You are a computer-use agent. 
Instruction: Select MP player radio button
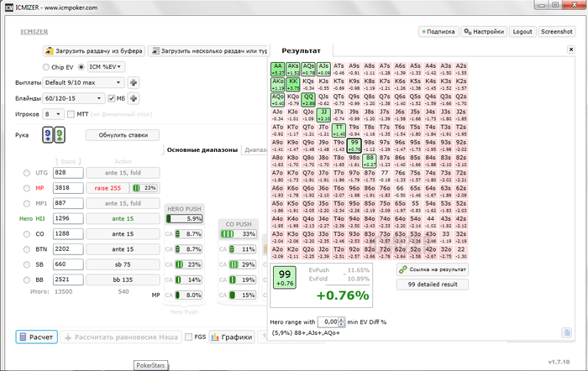click(x=27, y=188)
